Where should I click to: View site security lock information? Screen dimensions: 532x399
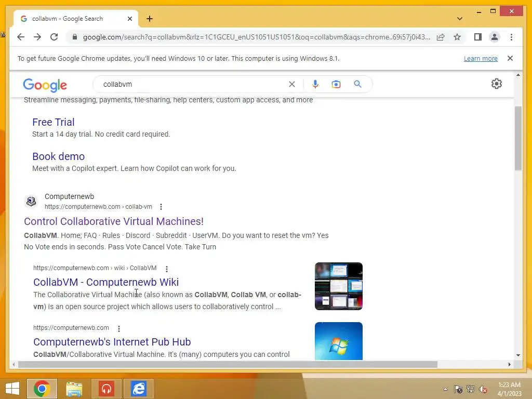point(75,37)
